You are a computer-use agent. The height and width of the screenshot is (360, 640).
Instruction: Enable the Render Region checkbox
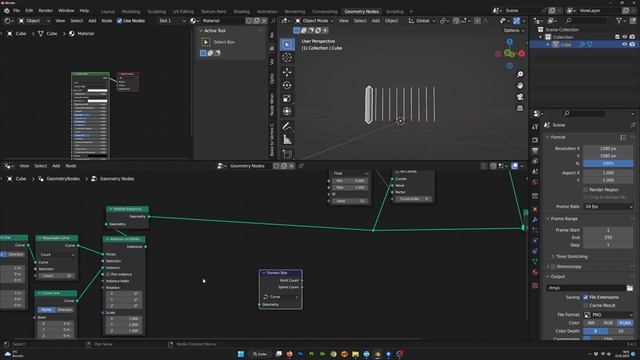coord(586,190)
